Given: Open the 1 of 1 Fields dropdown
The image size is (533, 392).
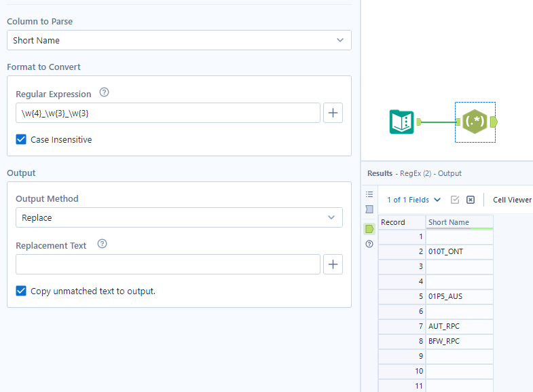Looking at the screenshot, I should pos(413,200).
